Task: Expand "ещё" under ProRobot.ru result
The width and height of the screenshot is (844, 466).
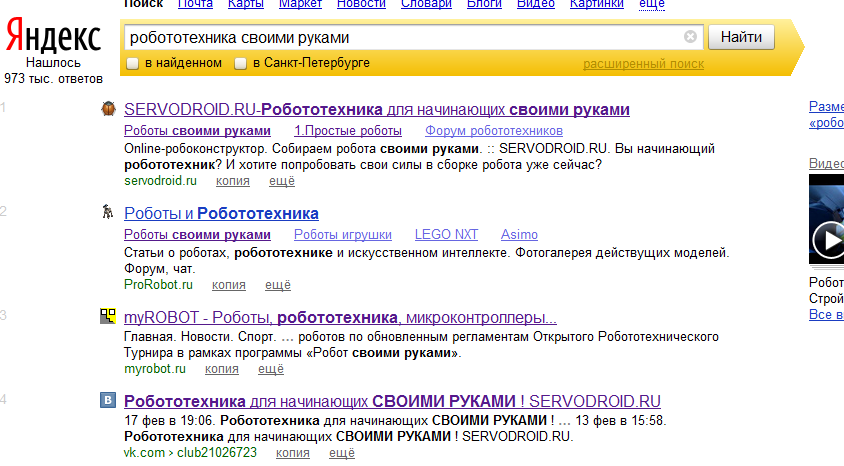Action: pos(278,285)
